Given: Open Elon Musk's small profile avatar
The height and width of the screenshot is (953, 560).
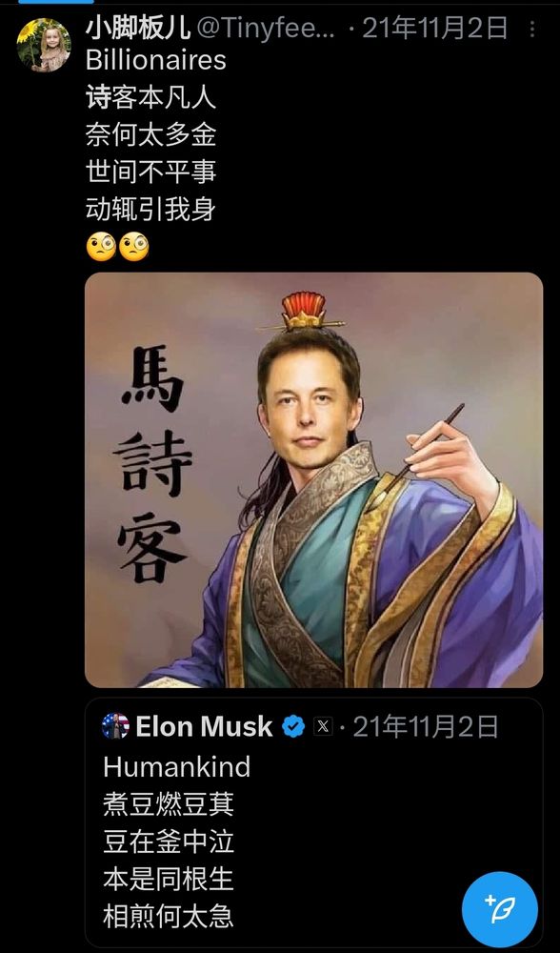Looking at the screenshot, I should 115,725.
